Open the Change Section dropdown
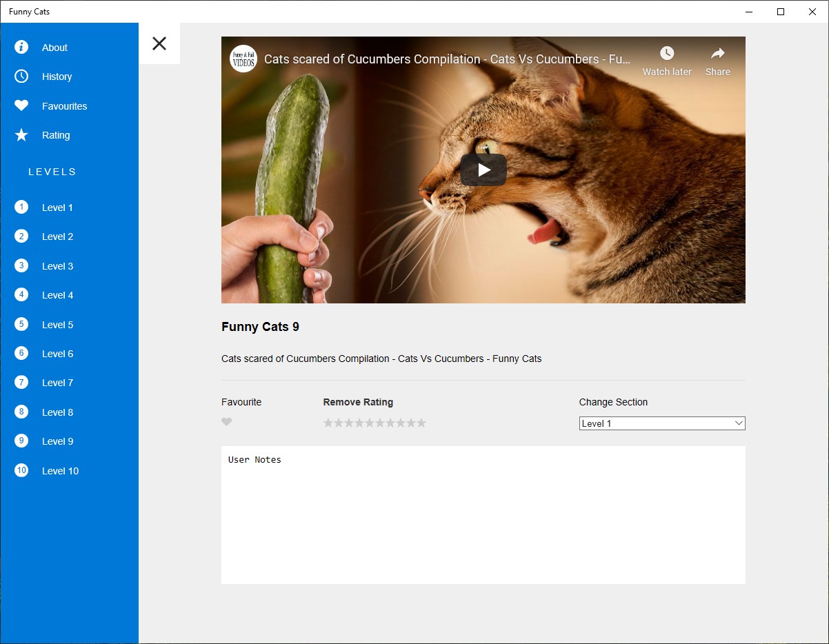The height and width of the screenshot is (644, 829). [x=662, y=423]
